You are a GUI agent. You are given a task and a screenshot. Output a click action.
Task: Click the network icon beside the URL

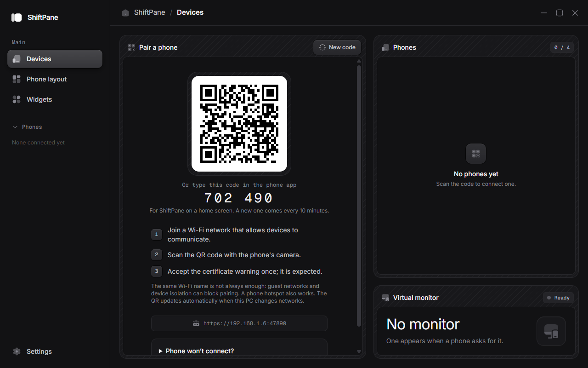click(x=196, y=323)
